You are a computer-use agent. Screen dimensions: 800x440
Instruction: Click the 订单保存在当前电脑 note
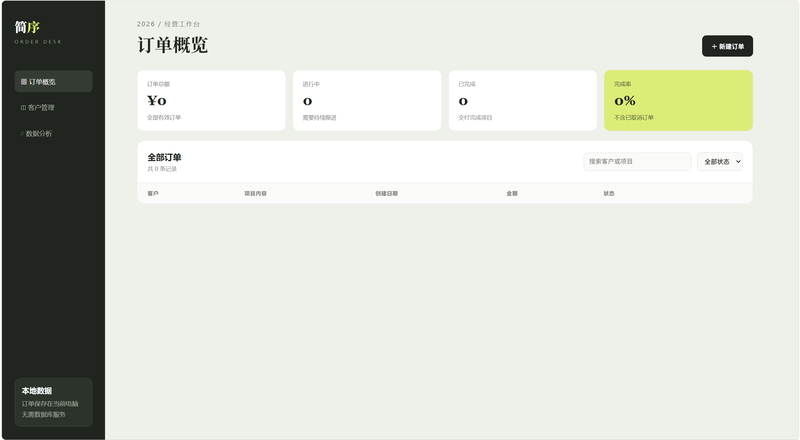50,404
